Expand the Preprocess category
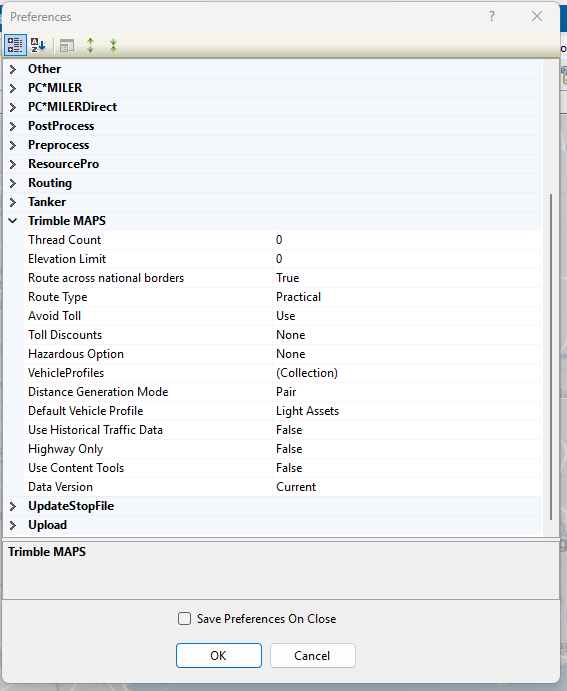567x691 pixels. (13, 145)
